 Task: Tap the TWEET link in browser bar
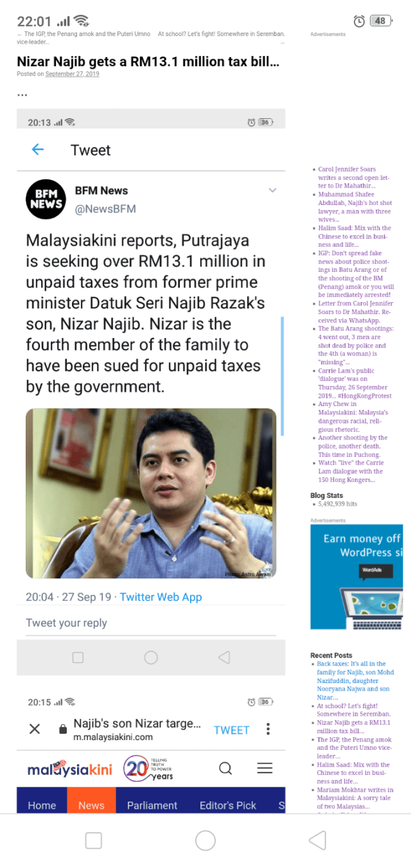(231, 730)
